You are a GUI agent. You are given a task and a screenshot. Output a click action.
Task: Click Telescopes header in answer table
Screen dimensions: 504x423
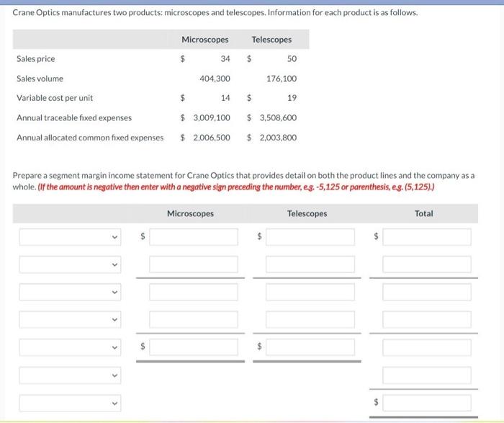click(x=307, y=213)
